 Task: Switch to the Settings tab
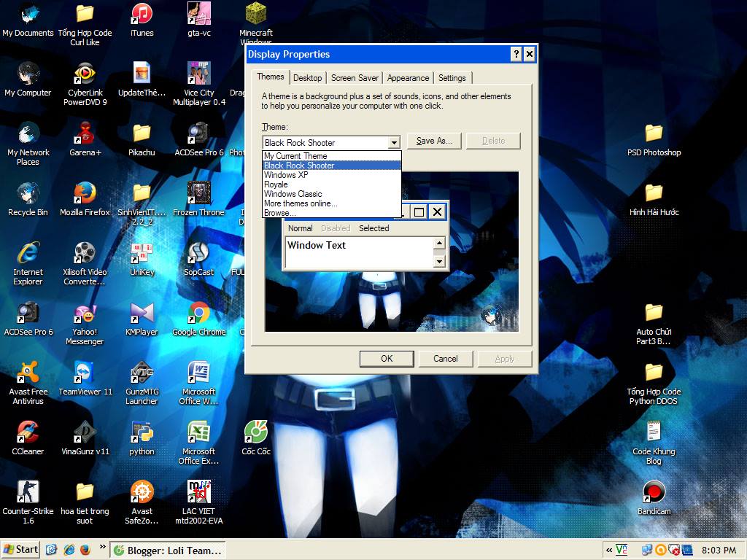tap(452, 78)
